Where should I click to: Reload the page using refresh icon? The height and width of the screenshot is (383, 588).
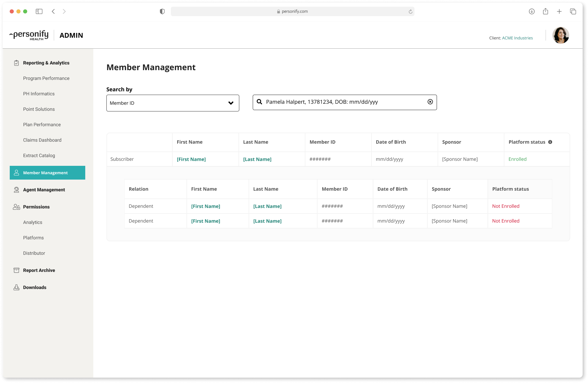[x=410, y=11]
